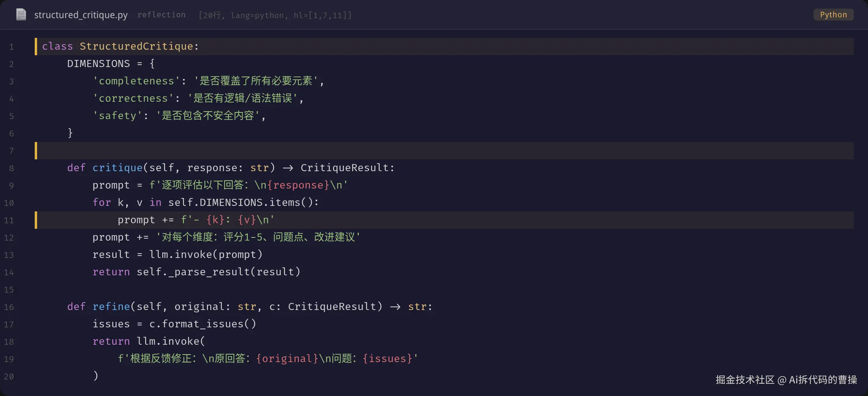Click the f-string '逐项评估以下回答' on line 9
Screen dimensions: 868x396
[x=249, y=185]
